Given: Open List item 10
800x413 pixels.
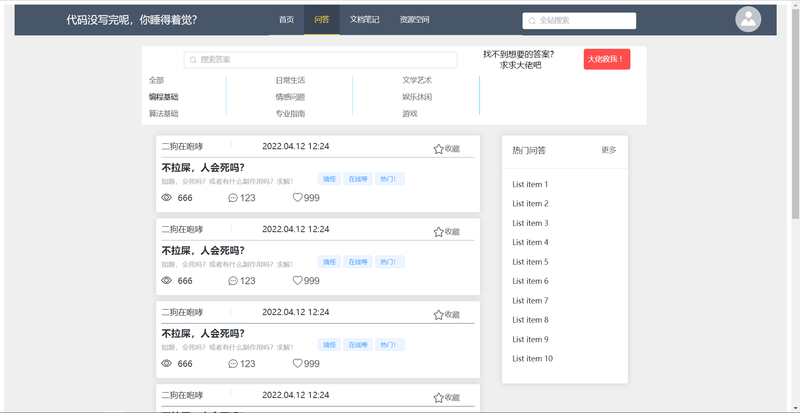Looking at the screenshot, I should click(533, 359).
